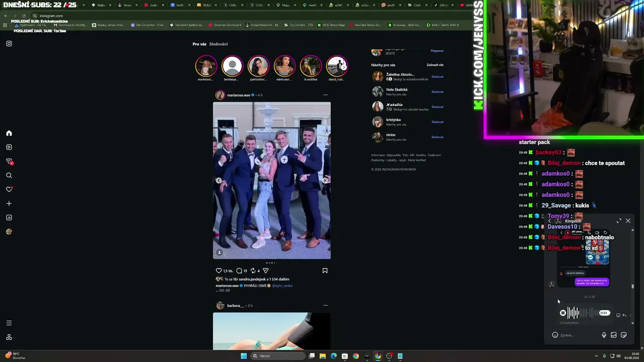The image size is (644, 362).
Task: Pause the voice message in chat popup
Action: 563,313
